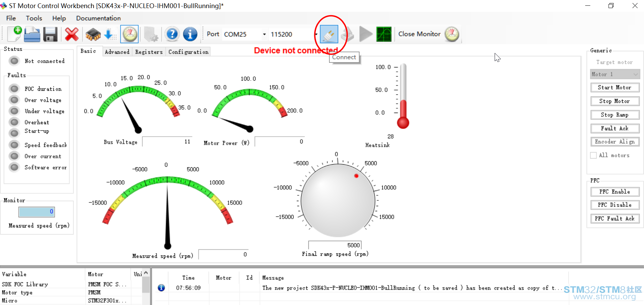This screenshot has width=644, height=305.
Task: Toggle the highlighted monitor gauge icon
Action: [129, 34]
